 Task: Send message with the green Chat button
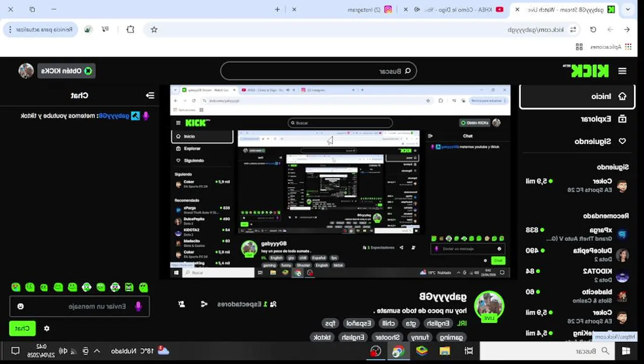pos(22,329)
